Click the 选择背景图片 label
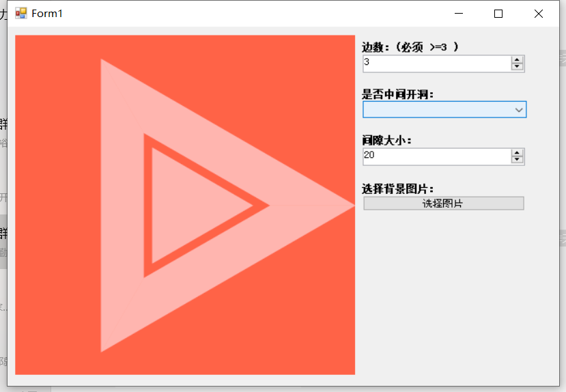 [x=397, y=188]
